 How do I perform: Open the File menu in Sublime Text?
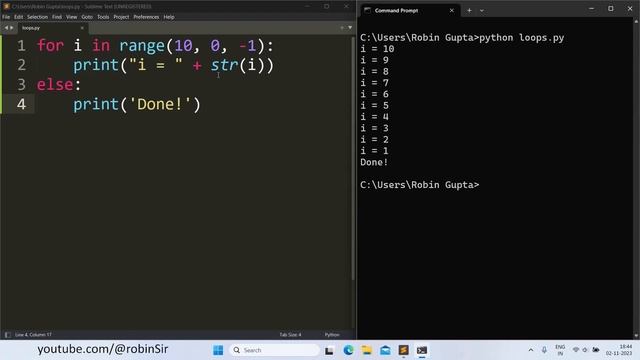click(x=6, y=17)
